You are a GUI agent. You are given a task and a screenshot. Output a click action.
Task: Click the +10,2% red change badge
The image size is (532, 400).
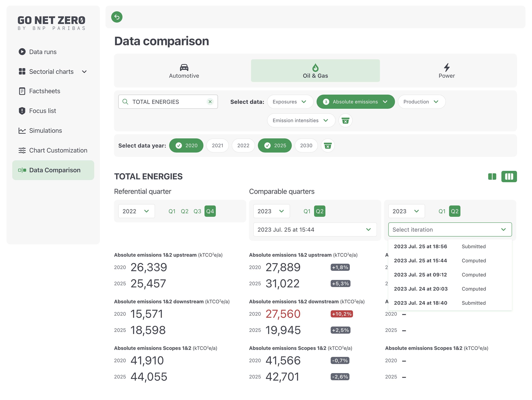[342, 314]
